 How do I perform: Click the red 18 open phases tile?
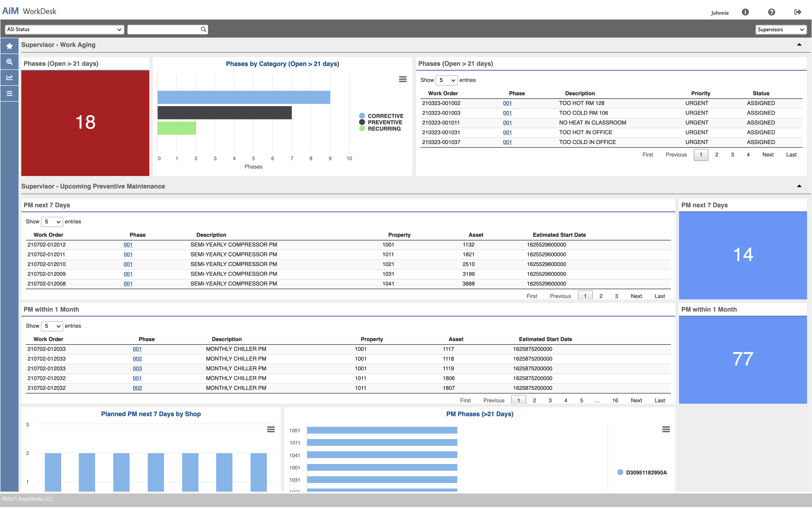[85, 123]
